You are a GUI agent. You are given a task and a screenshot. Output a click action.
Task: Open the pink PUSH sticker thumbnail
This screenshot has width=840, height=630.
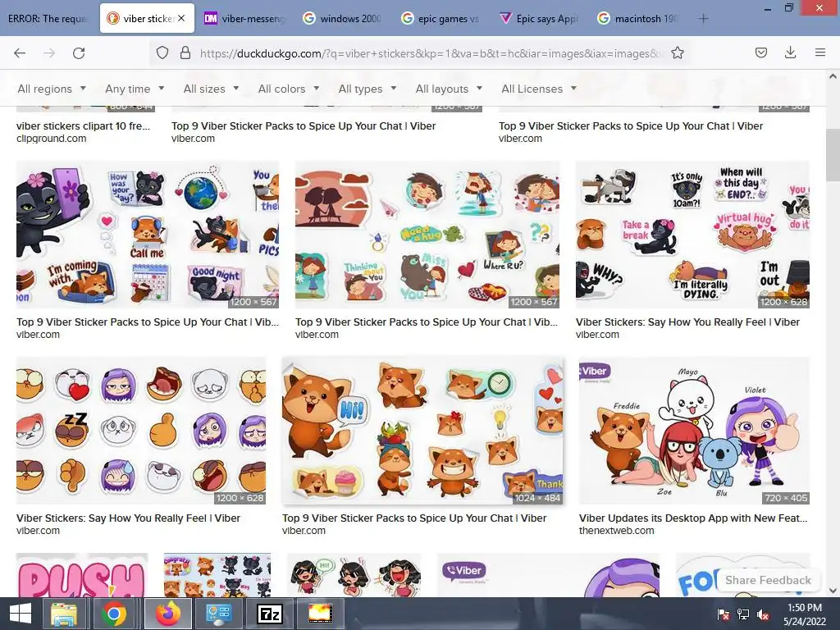[x=81, y=575]
